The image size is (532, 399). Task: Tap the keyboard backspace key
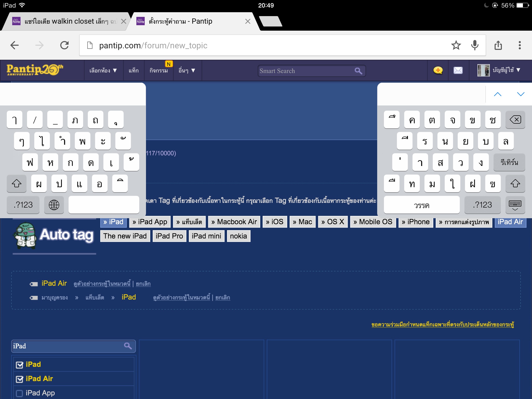[515, 120]
